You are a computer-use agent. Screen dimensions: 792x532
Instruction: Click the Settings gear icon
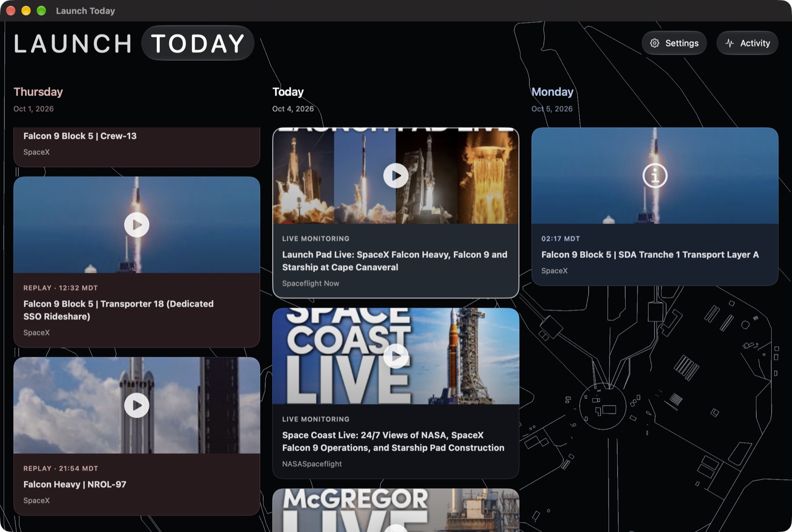(x=654, y=43)
